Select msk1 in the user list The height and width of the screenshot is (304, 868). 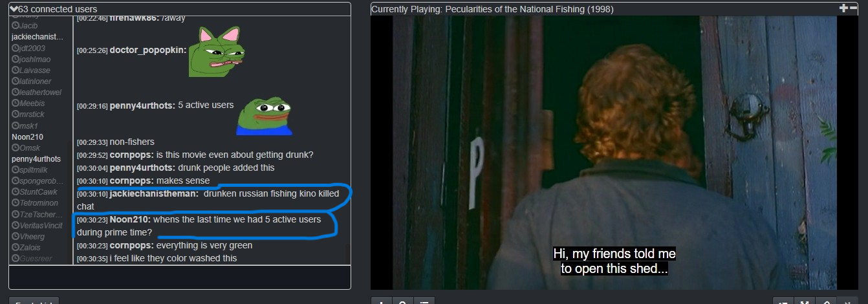click(x=29, y=125)
